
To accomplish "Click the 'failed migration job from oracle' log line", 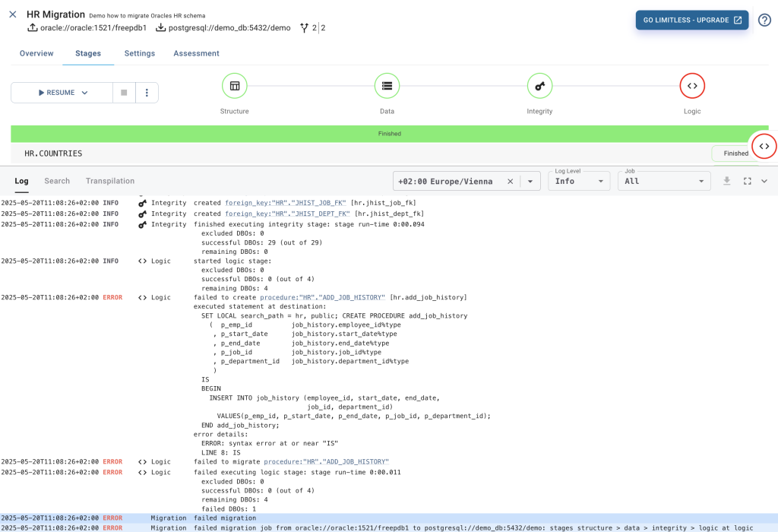I will point(389,528).
